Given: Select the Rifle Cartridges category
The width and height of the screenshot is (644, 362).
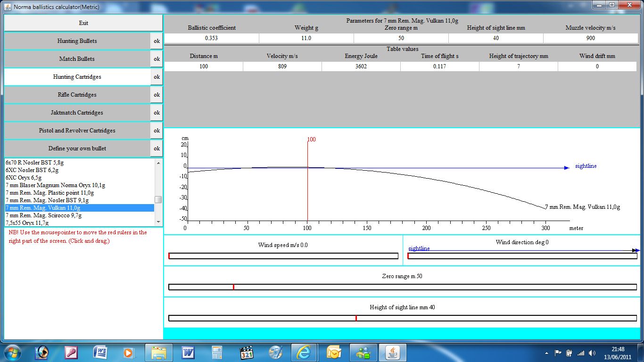Looking at the screenshot, I should [x=77, y=95].
